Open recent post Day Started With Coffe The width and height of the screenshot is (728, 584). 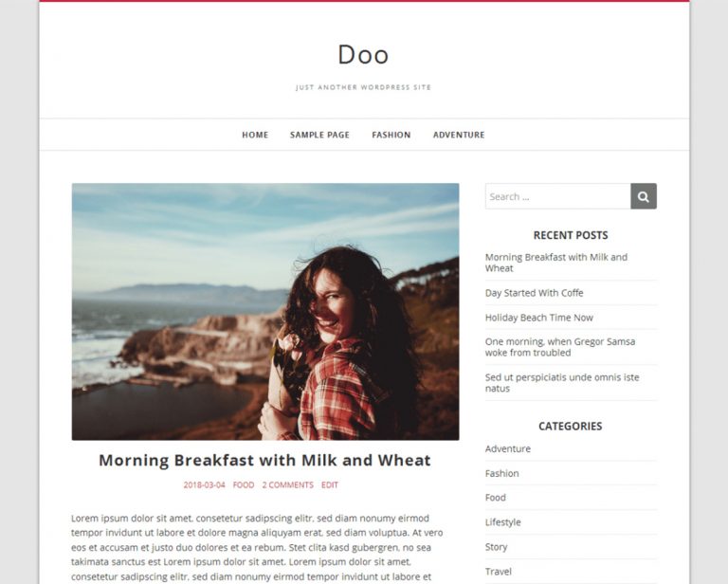tap(534, 293)
